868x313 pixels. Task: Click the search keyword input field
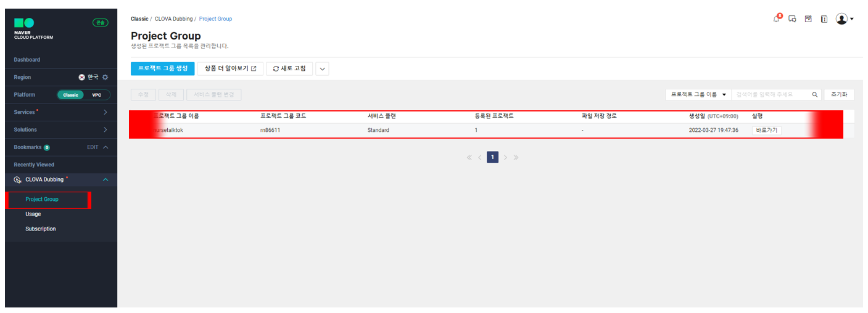coord(771,95)
